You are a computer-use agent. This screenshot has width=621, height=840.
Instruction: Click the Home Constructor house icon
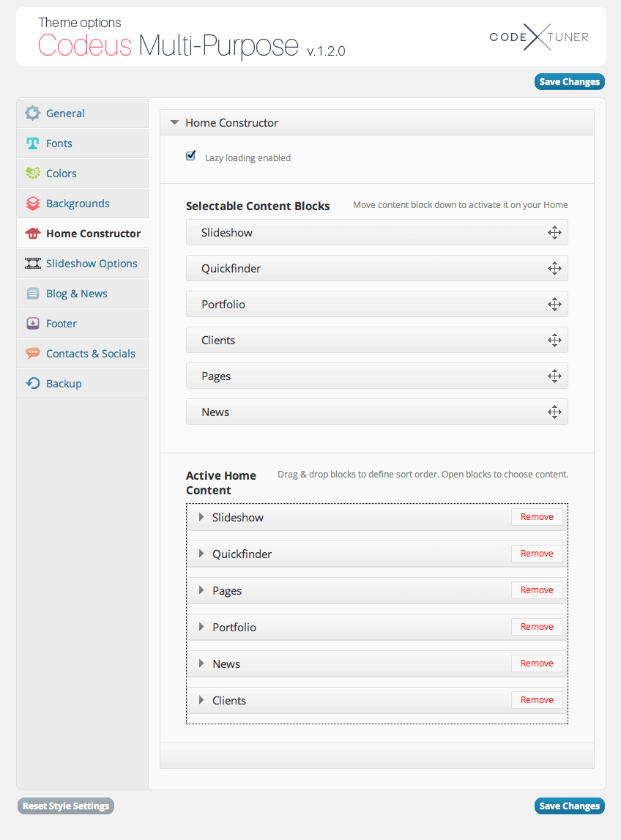[x=33, y=233]
